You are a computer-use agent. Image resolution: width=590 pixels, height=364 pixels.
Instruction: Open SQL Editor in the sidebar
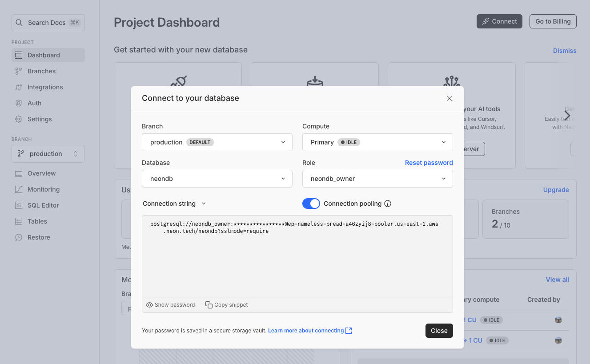(x=48, y=205)
